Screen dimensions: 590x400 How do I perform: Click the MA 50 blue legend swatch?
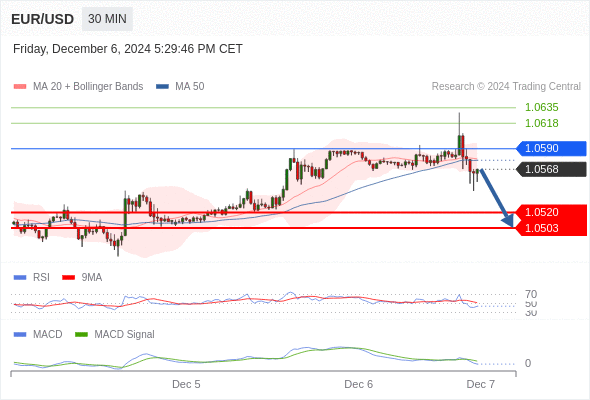(x=162, y=87)
